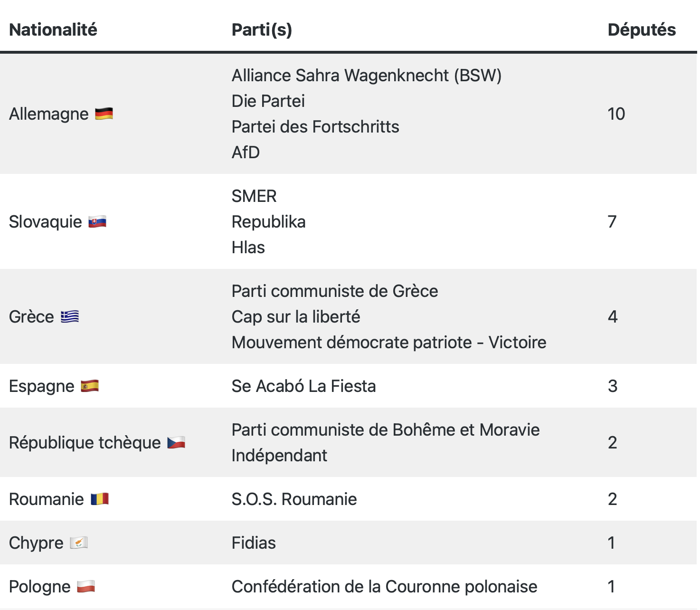Click Parti communiste de Bohême et Moravie
This screenshot has width=700, height=610.
[386, 430]
